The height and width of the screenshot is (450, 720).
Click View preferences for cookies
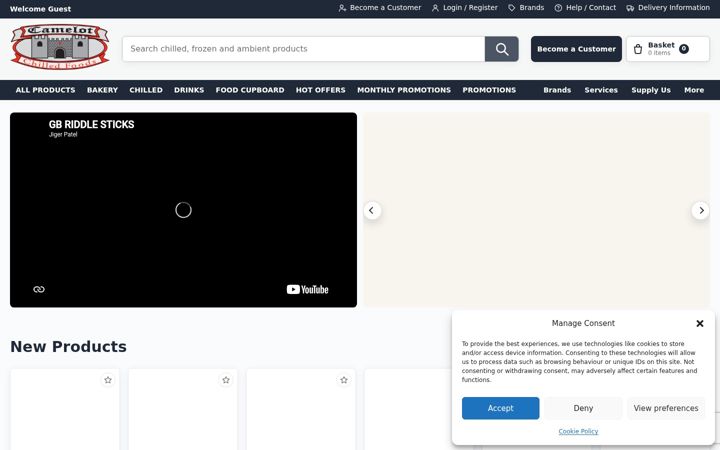(666, 408)
